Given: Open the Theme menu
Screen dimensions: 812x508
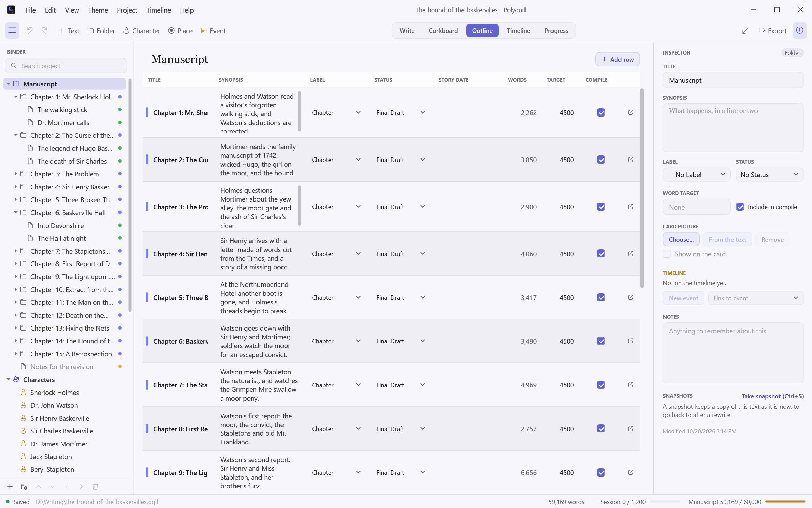Looking at the screenshot, I should pyautogui.click(x=98, y=10).
